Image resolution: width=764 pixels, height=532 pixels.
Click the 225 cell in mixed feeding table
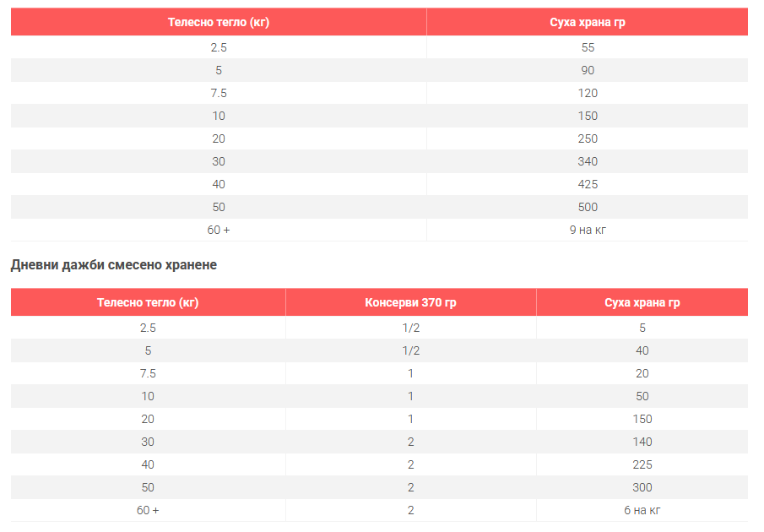pos(642,464)
